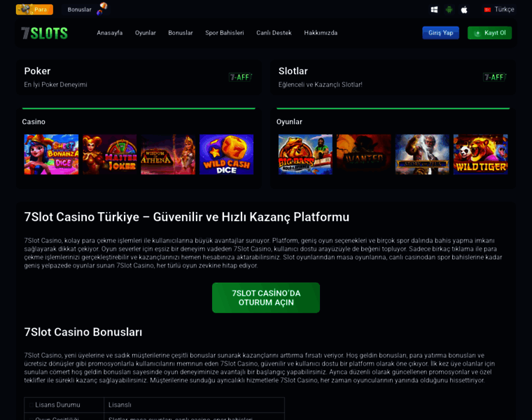
Task: Click the Windows download icon
Action: tap(434, 10)
